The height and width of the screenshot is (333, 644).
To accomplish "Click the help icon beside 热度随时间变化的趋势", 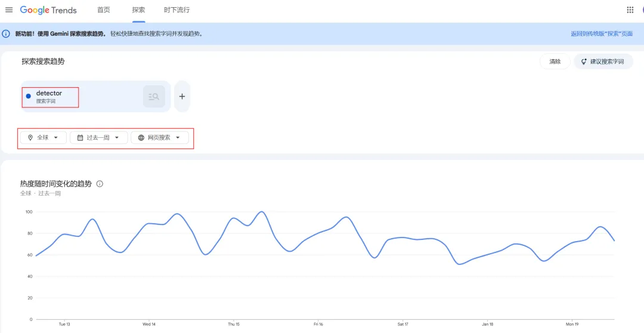I will (x=100, y=184).
